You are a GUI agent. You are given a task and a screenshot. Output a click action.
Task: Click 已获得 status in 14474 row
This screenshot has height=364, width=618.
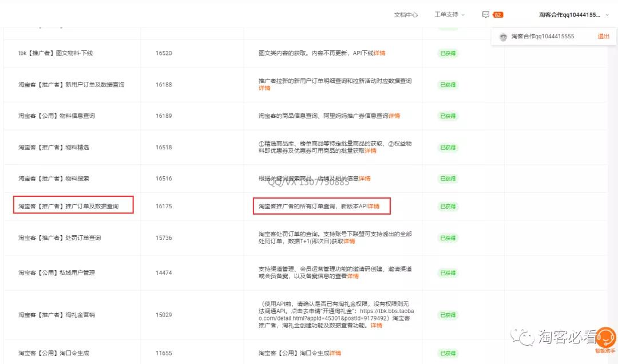pos(447,273)
